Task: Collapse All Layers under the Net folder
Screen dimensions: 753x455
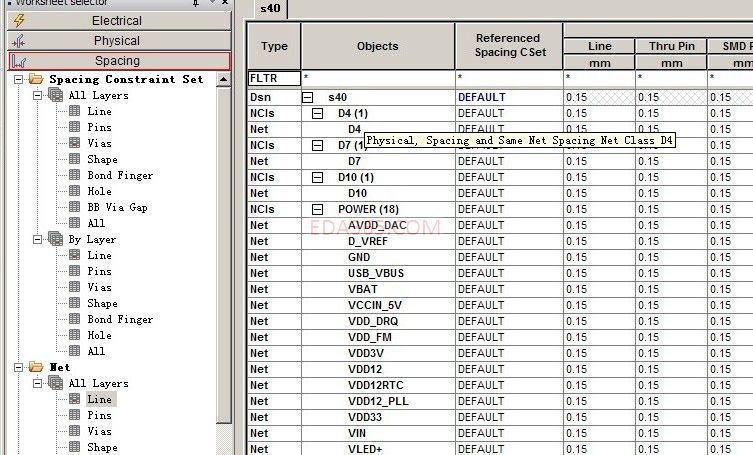Action: (x=37, y=383)
